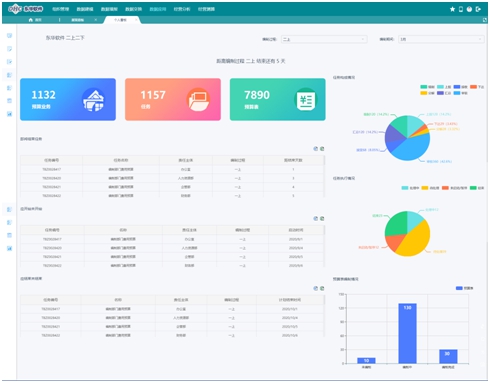Open the dropdown showing 二上
Image resolution: width=490 pixels, height=383 pixels.
[x=324, y=39]
